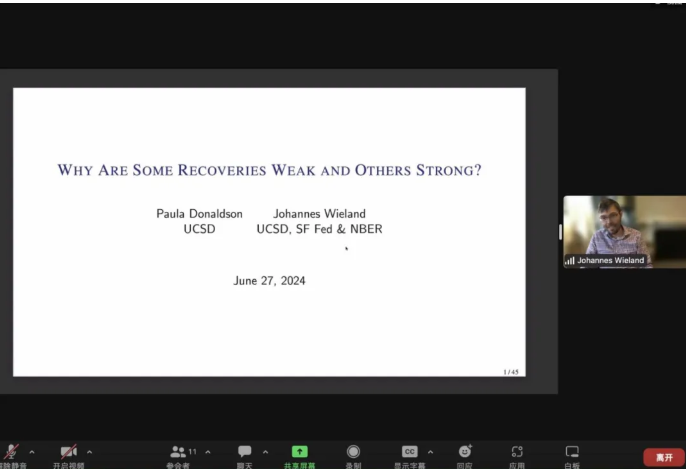
Task: Open the participants list panel
Action: coord(178,452)
